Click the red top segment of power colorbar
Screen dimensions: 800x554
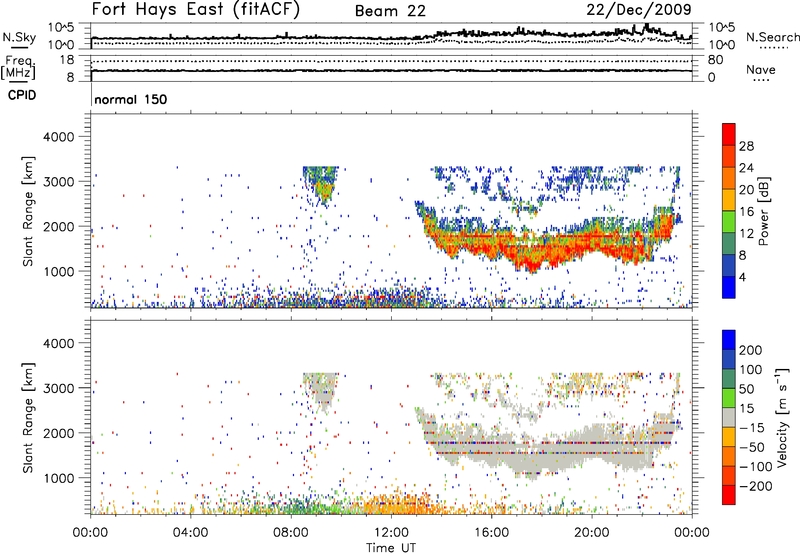click(x=729, y=134)
